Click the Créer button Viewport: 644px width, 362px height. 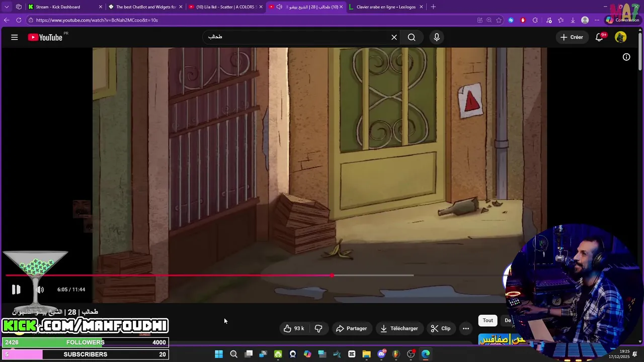click(572, 37)
